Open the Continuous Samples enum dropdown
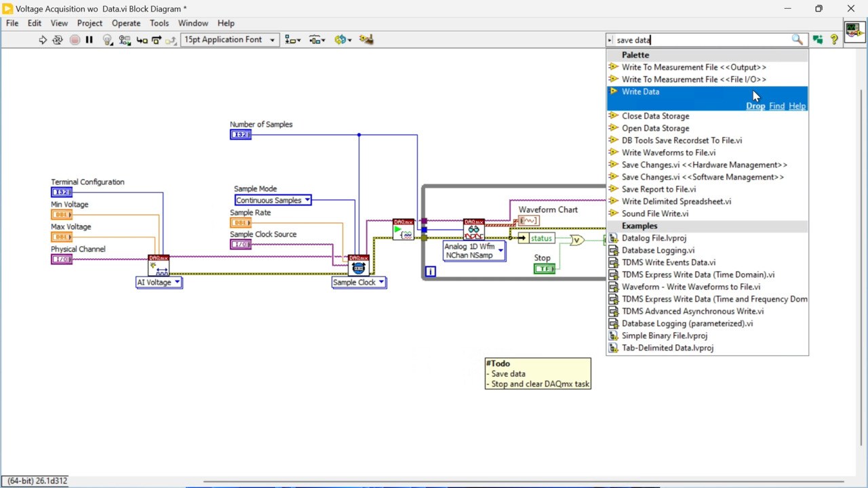Viewport: 868px width, 488px height. coord(273,200)
